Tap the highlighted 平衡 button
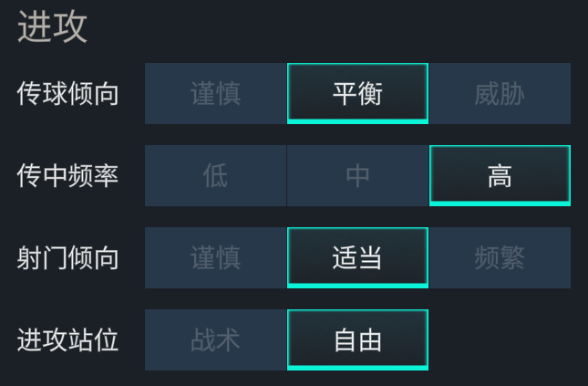The image size is (588, 386). pos(357,93)
